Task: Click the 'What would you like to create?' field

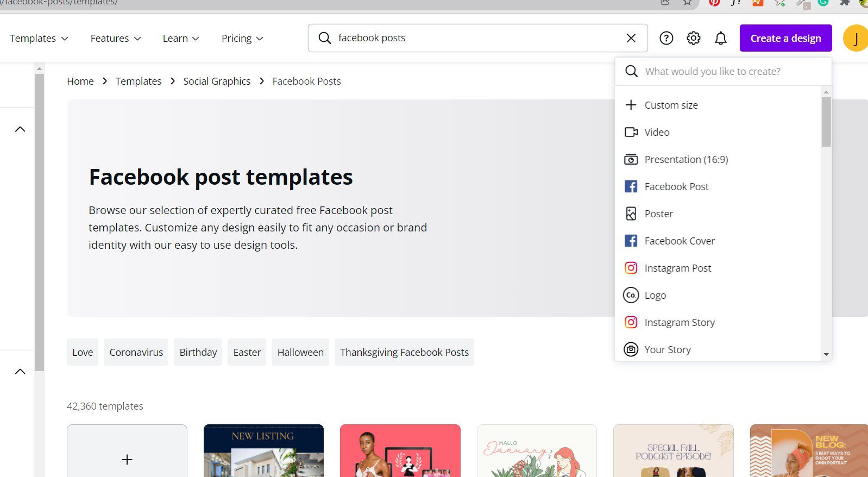Action: (x=724, y=71)
